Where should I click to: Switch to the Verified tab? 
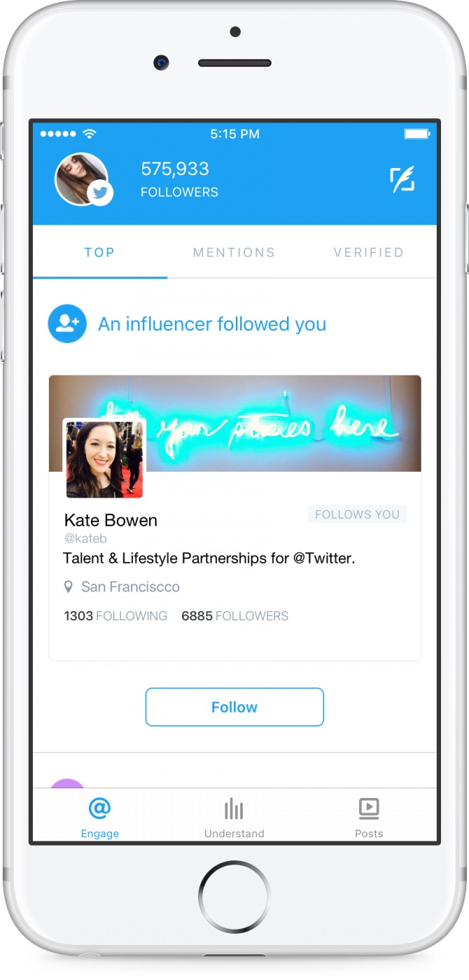pyautogui.click(x=369, y=252)
